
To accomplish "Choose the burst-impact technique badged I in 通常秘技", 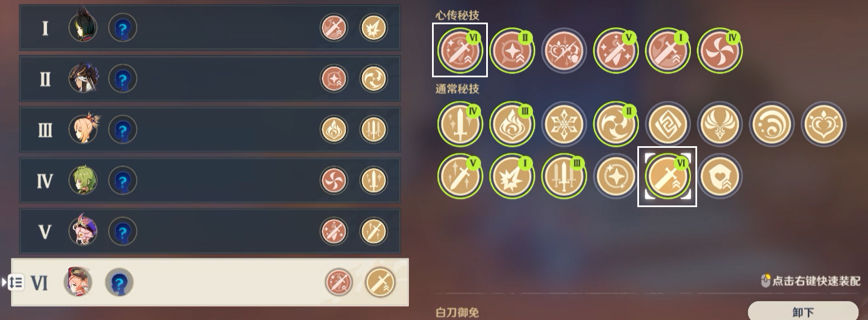I will (512, 176).
